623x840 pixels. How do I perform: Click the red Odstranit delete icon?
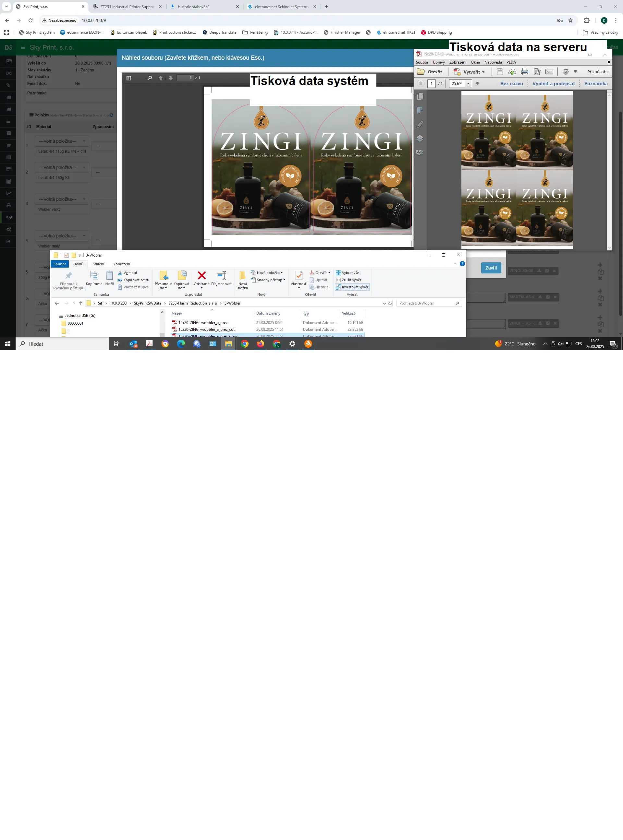click(x=202, y=275)
